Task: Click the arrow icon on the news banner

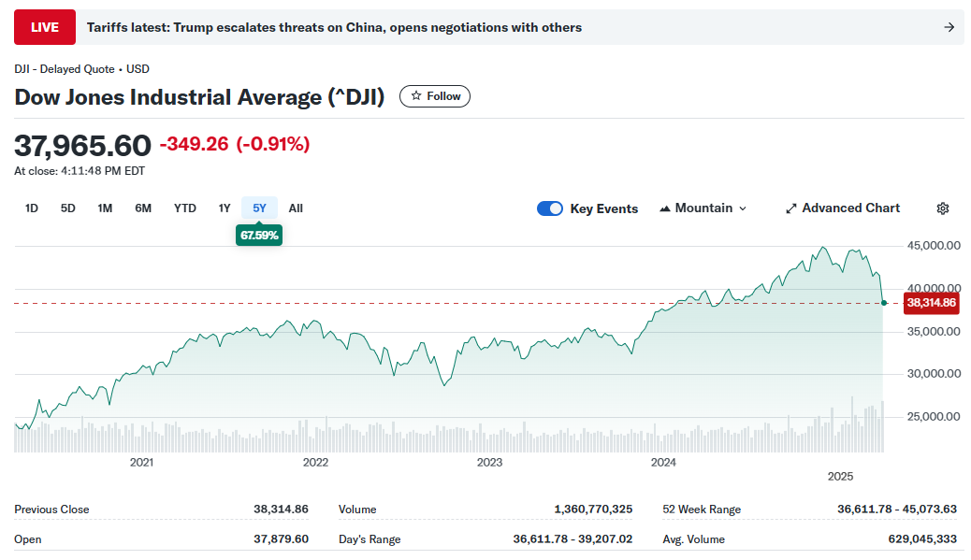Action: (x=949, y=27)
